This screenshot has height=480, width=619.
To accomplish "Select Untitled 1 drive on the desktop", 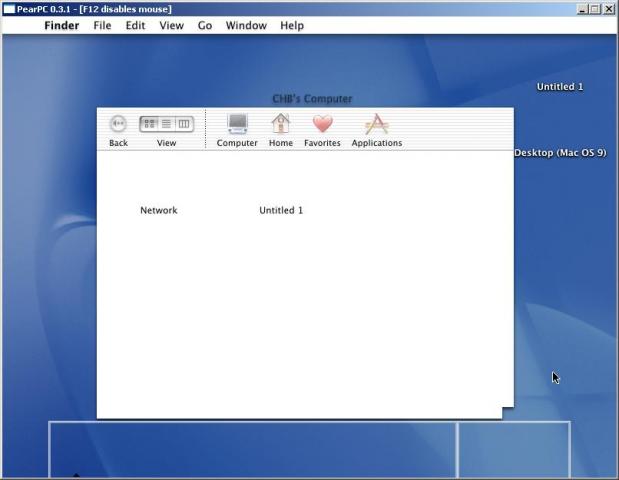I will coord(559,86).
